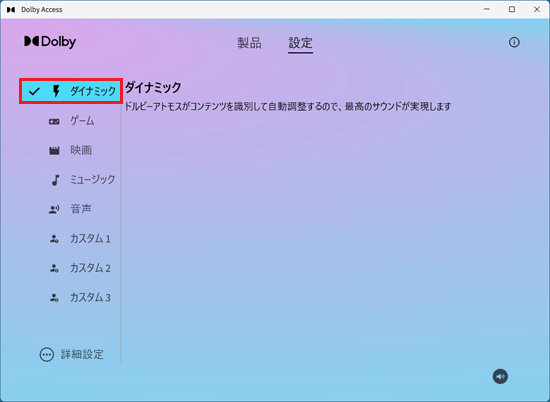Screen dimensions: 550x402
Task: Select the ゲーム preset
Action: [x=82, y=121]
